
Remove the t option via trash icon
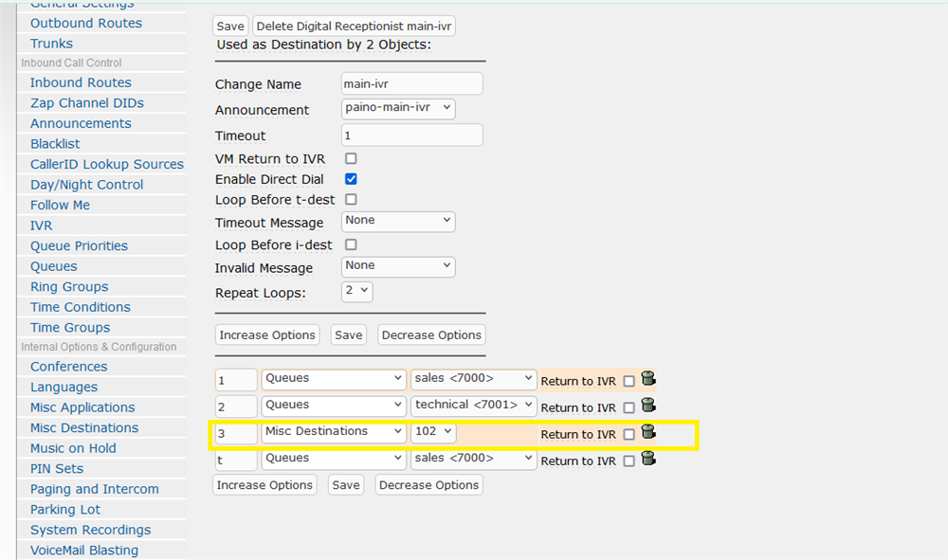pyautogui.click(x=648, y=459)
